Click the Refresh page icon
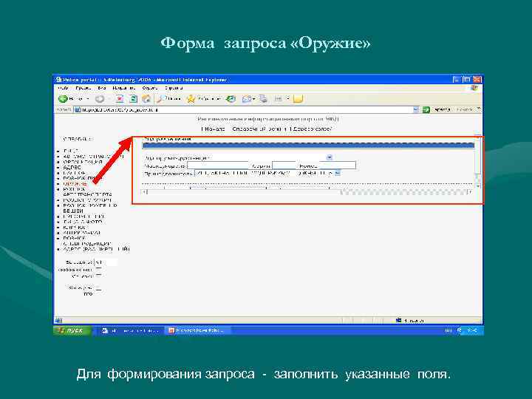The height and width of the screenshot is (399, 532). pos(133,99)
